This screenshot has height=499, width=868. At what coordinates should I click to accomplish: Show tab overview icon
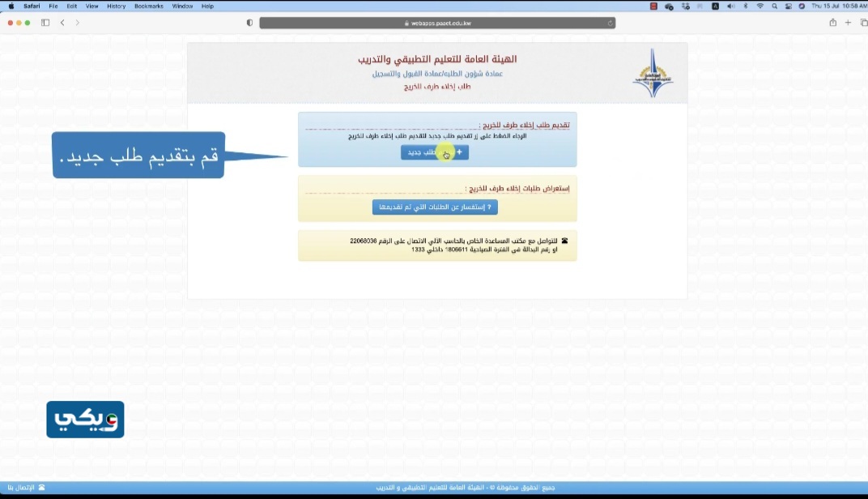pyautogui.click(x=862, y=23)
